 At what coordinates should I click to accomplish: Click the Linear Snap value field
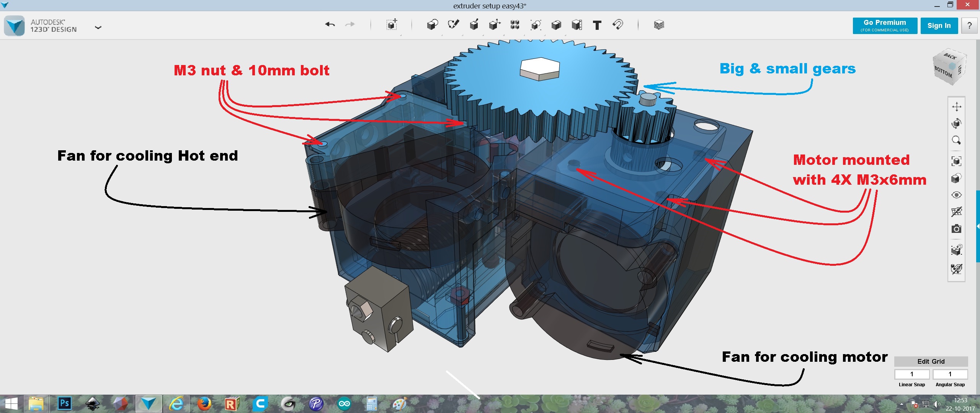[x=912, y=374]
